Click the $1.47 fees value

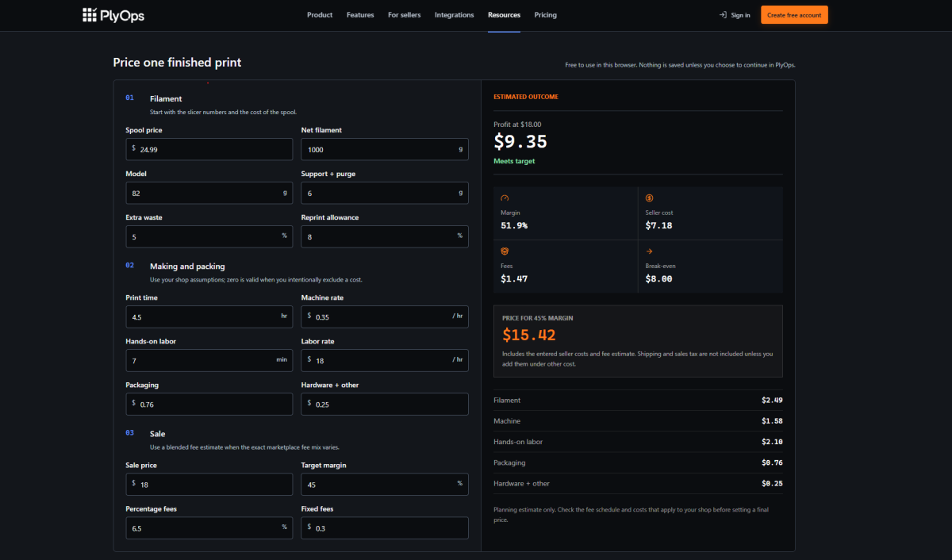coord(514,279)
